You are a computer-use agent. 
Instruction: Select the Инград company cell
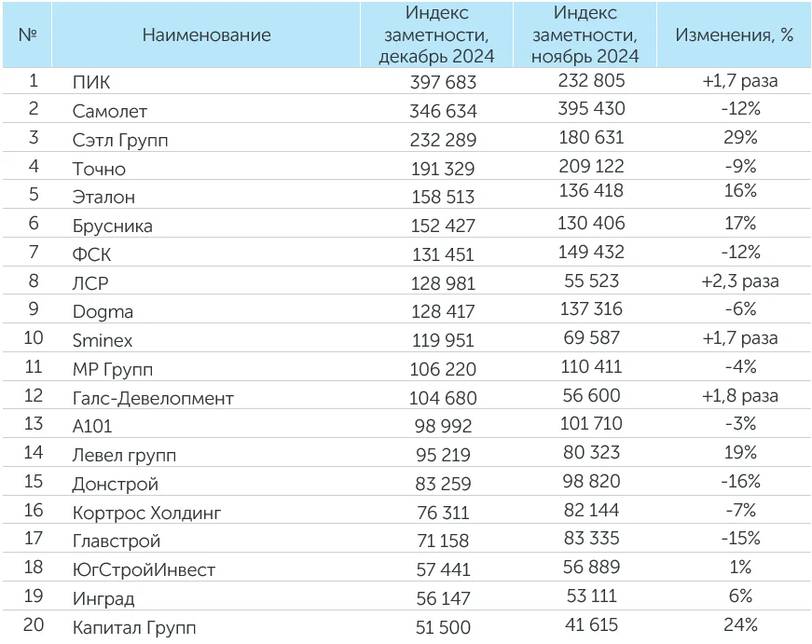pos(103,598)
